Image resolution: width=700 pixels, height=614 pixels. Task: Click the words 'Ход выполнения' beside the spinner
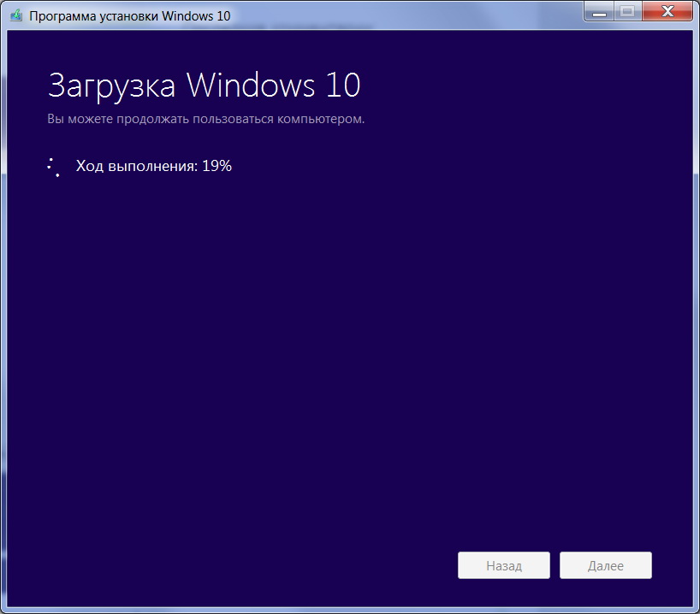coord(137,166)
